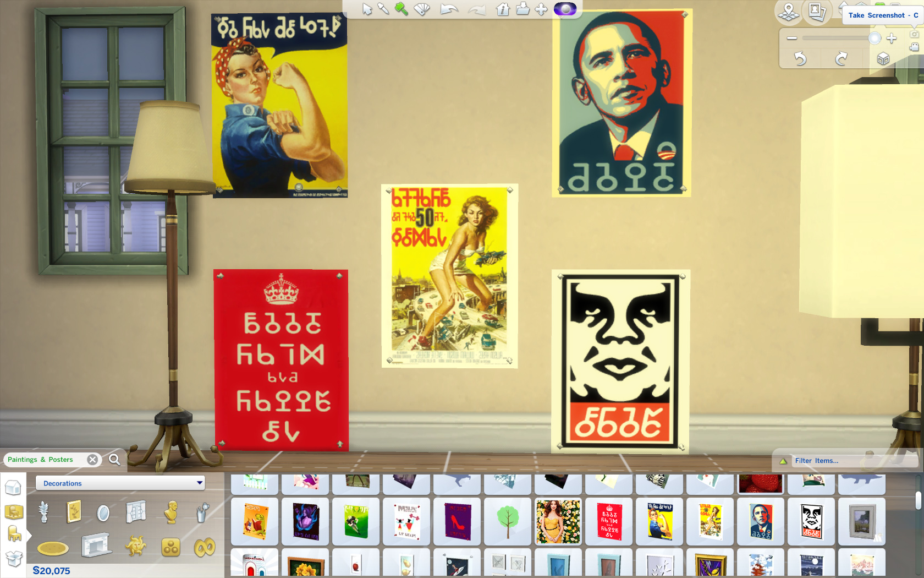Screen dimensions: 924x578
Task: Clear the Paintings & Posters search tag
Action: [93, 460]
